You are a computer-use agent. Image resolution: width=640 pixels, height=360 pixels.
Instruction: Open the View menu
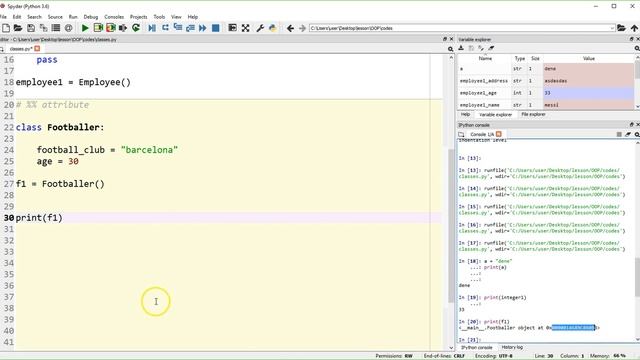pos(176,17)
